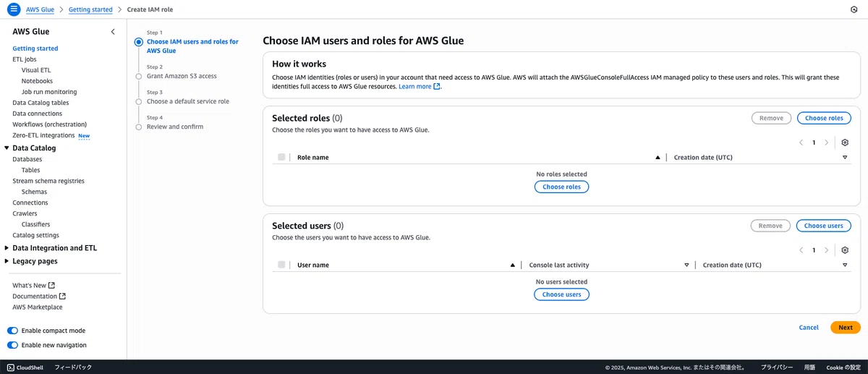Toggle Enable compact mode switch
This screenshot has height=374, width=868.
[x=12, y=331]
